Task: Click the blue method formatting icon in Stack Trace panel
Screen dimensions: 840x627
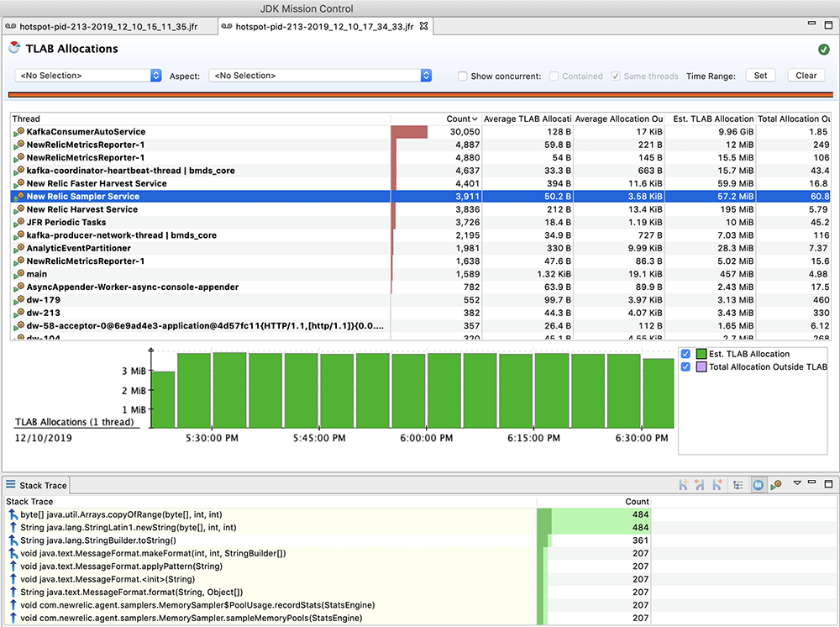Action: click(x=759, y=484)
